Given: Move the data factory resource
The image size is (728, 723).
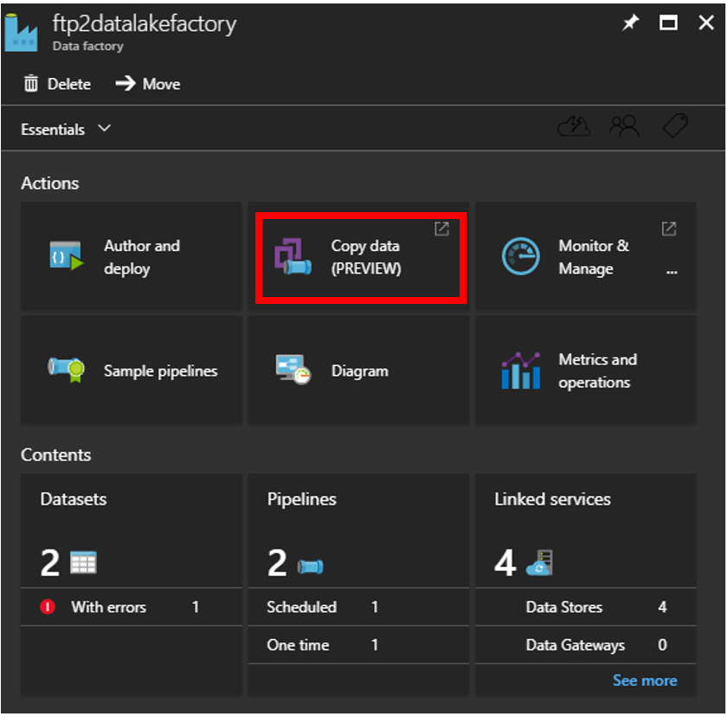Looking at the screenshot, I should click(x=148, y=84).
